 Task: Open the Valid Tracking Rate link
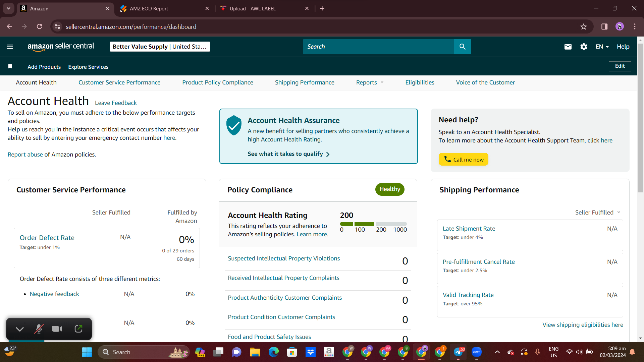pos(468,295)
